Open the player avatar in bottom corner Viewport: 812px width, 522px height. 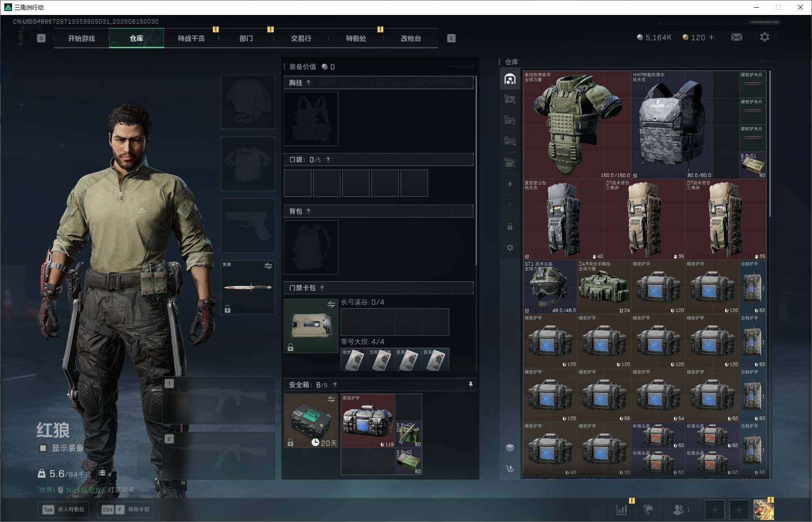click(764, 509)
